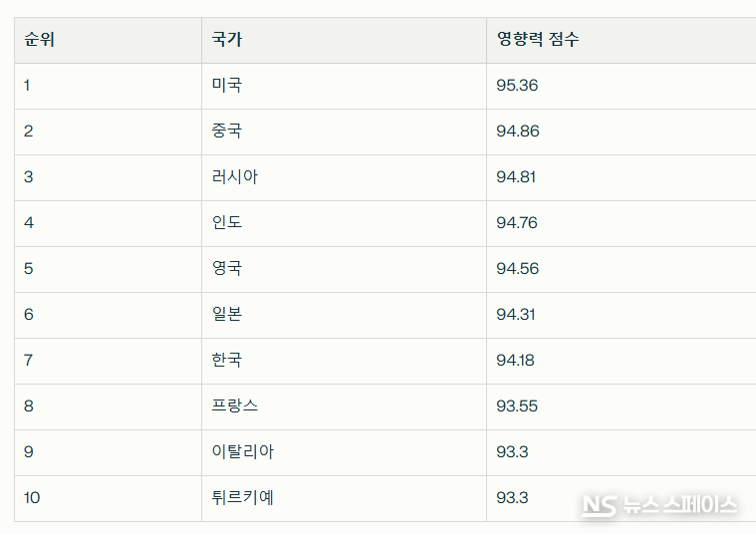
Task: Select the 이탈리아 cell
Action: (242, 452)
